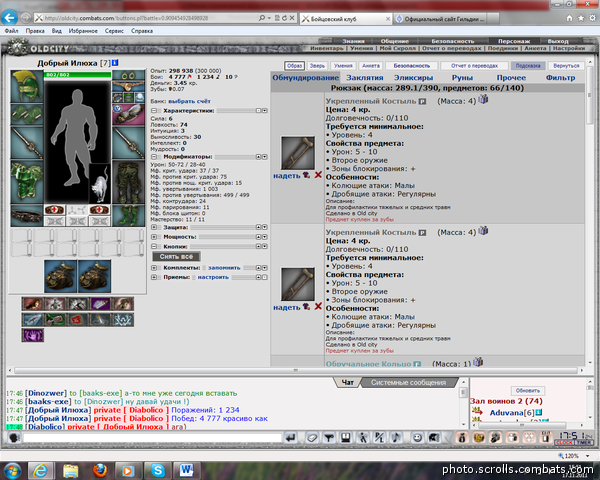
Task: Switch to the Руны tab
Action: 462,78
